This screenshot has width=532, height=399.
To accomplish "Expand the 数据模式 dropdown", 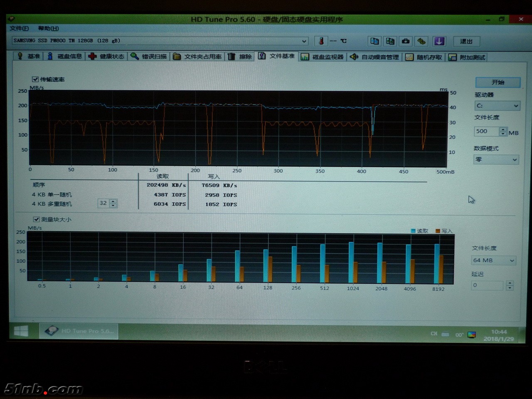I will point(496,160).
